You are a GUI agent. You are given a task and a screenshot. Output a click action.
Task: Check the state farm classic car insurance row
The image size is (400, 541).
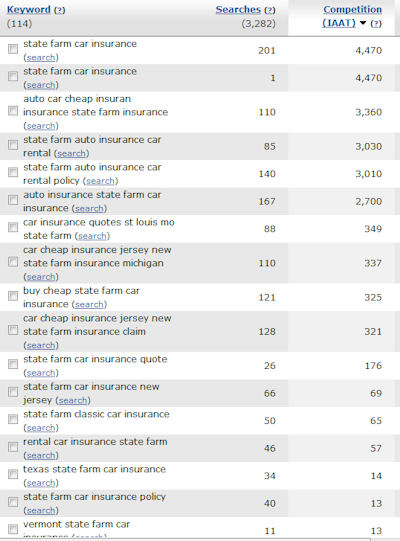[13, 419]
